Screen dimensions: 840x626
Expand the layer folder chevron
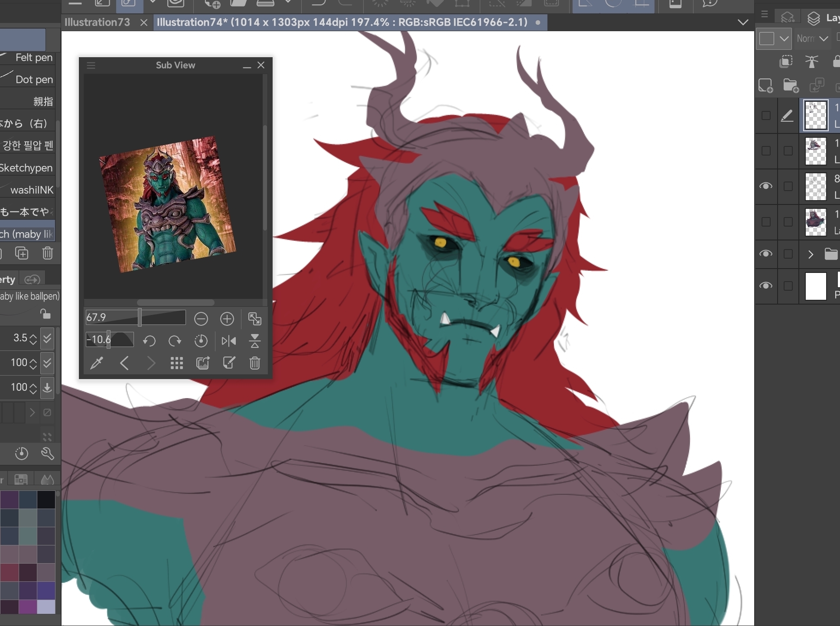[811, 254]
